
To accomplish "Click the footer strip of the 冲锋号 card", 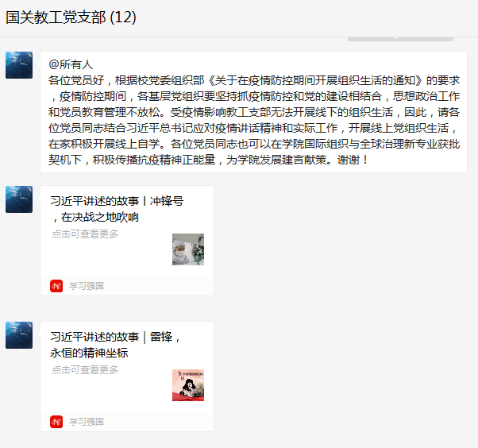I will [x=127, y=286].
